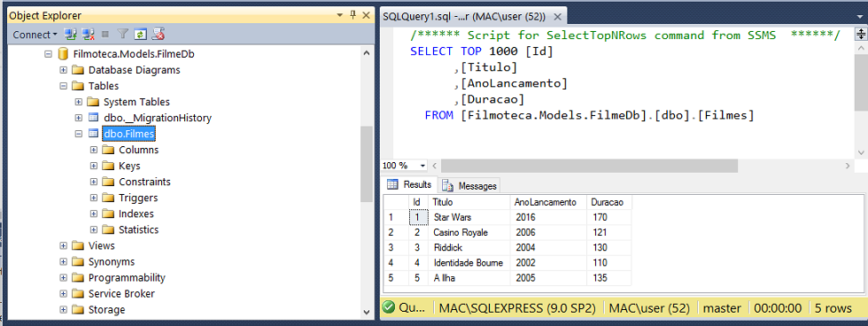Expand the Keys folder
Image resolution: width=868 pixels, height=326 pixels.
pyautogui.click(x=94, y=166)
